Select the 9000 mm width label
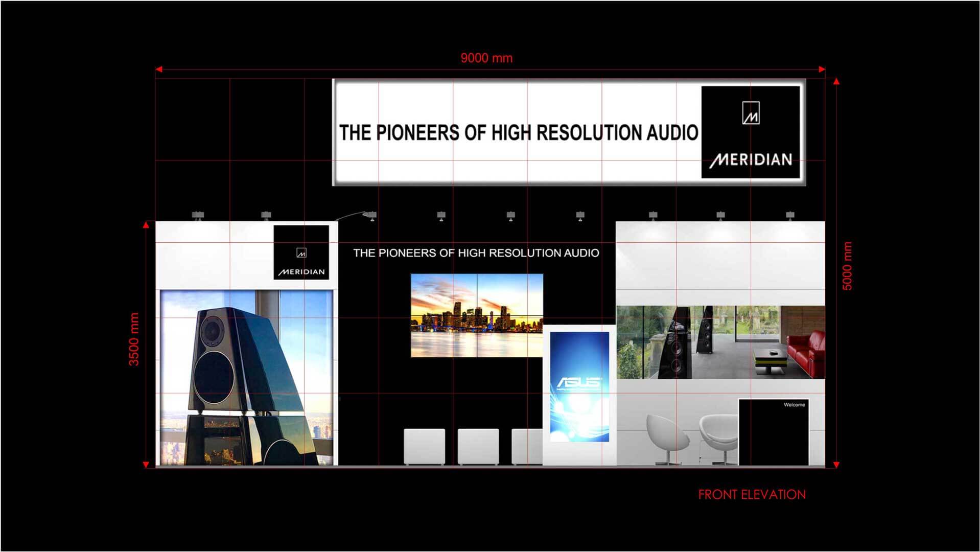Viewport: 980px width, 552px height. click(486, 58)
